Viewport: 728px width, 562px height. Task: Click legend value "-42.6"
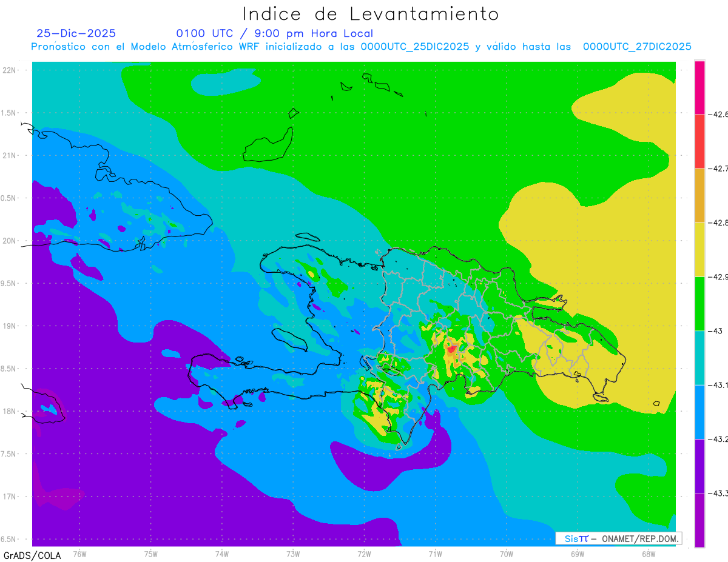tap(718, 114)
